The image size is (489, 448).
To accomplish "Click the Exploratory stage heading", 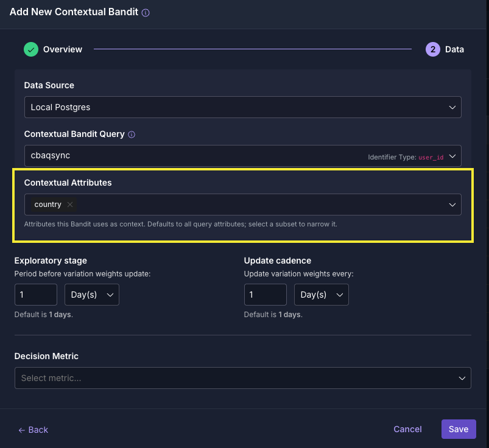I will [x=51, y=261].
